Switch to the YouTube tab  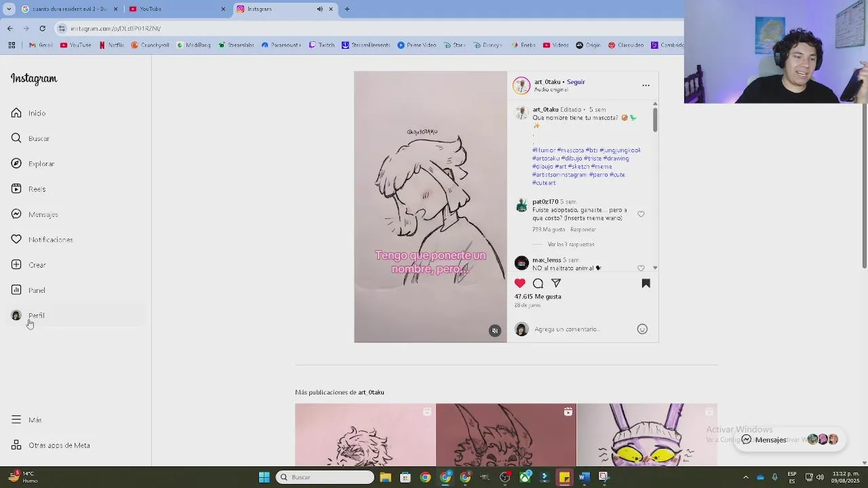point(175,9)
